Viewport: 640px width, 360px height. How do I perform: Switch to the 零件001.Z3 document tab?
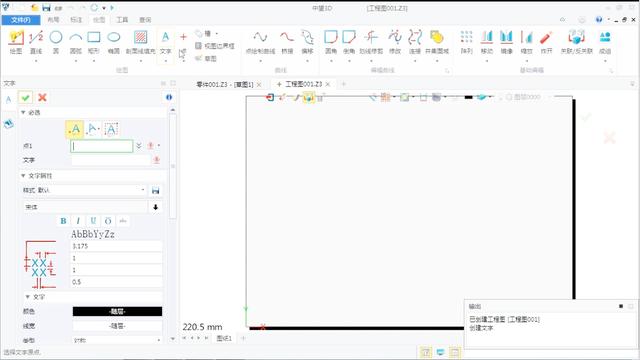coord(225,84)
